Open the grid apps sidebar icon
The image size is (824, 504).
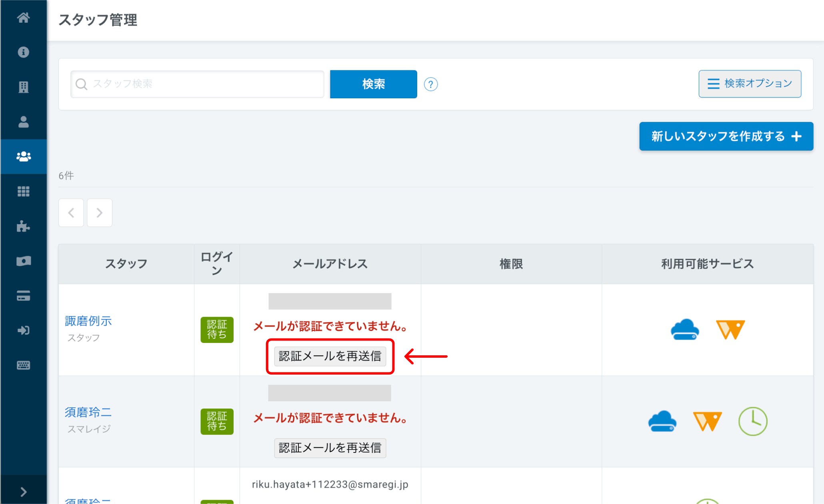[x=23, y=191]
